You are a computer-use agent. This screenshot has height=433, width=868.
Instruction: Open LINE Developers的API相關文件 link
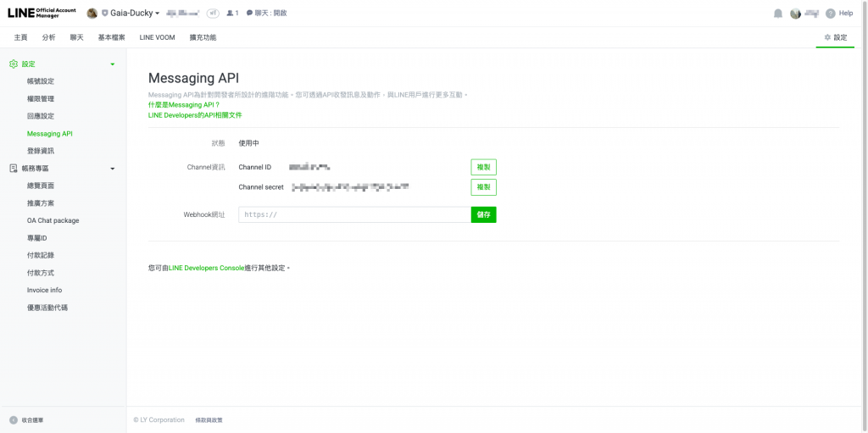(195, 115)
